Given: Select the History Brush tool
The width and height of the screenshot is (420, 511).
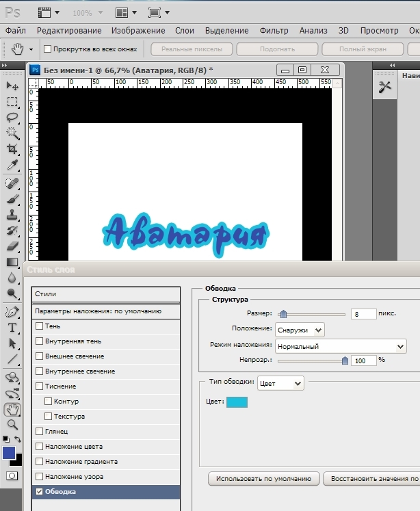Looking at the screenshot, I should [12, 231].
